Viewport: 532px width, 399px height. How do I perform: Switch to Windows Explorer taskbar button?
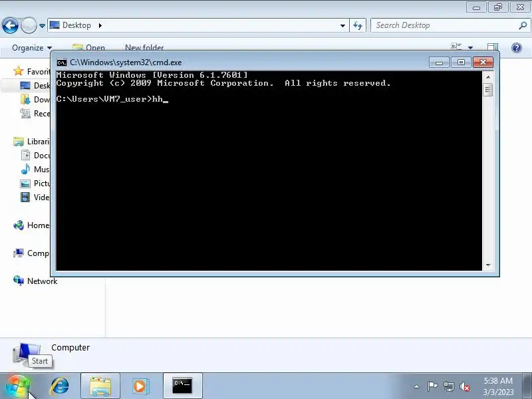tap(100, 386)
